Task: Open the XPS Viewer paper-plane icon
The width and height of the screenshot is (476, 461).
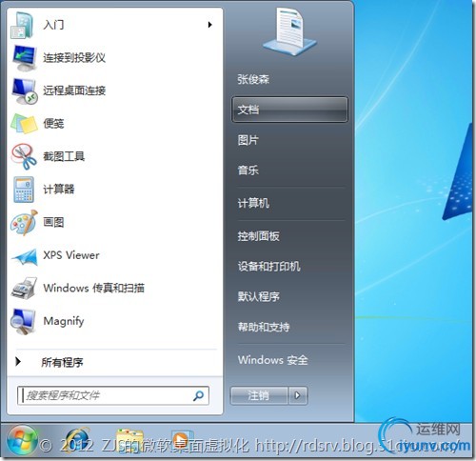Action: 25,256
